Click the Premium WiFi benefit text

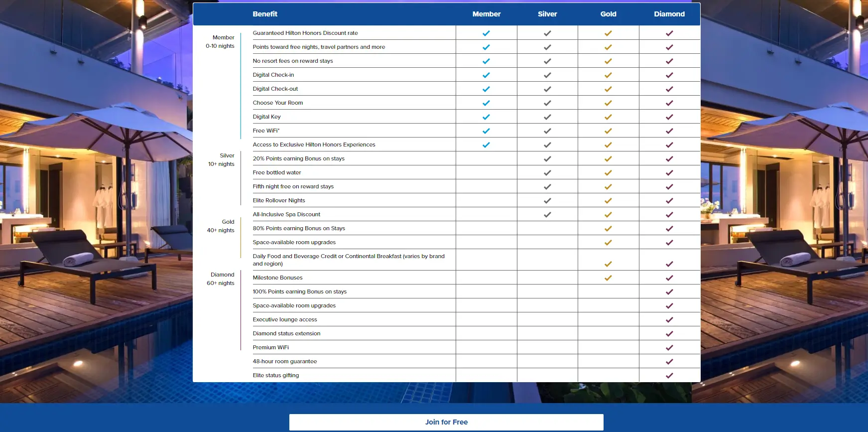point(271,347)
